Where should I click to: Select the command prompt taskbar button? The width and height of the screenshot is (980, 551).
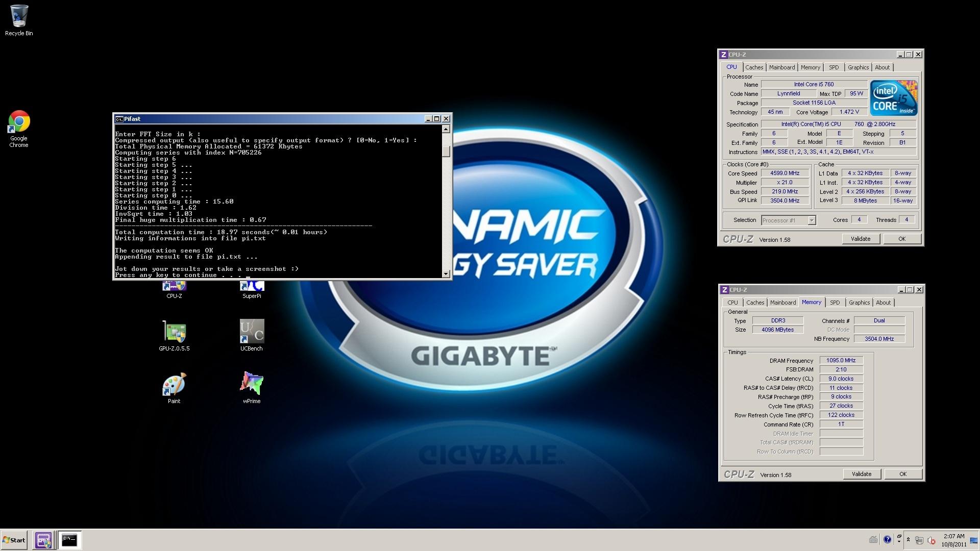69,540
